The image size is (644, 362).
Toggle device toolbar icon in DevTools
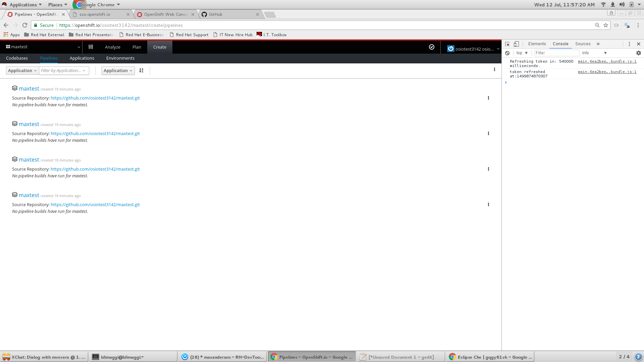click(x=516, y=44)
